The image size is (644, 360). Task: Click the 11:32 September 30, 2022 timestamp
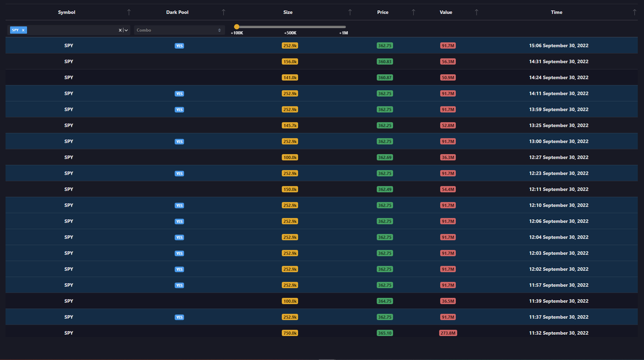point(559,333)
